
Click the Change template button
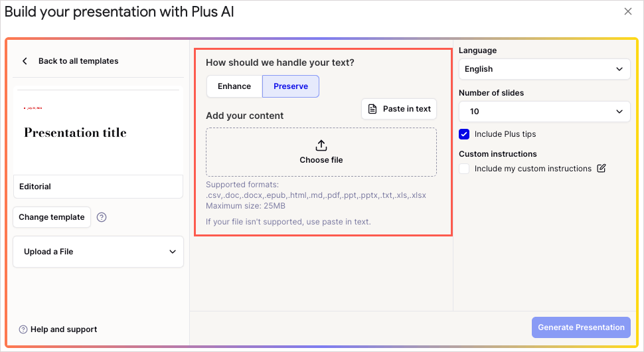pyautogui.click(x=52, y=217)
